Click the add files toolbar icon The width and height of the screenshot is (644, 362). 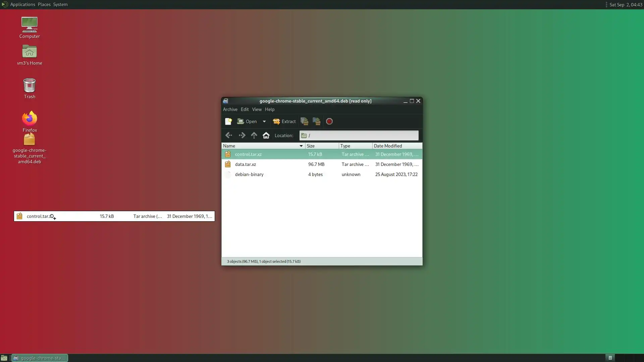click(x=304, y=121)
